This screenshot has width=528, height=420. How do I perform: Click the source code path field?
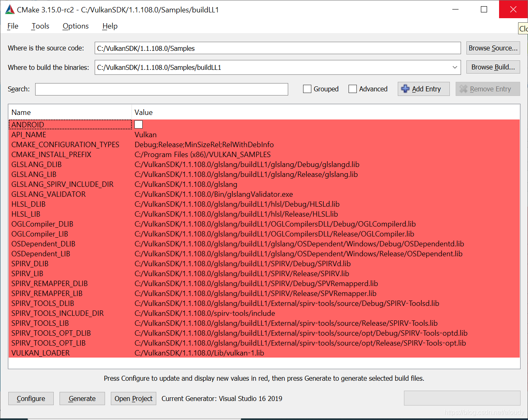tap(278, 48)
